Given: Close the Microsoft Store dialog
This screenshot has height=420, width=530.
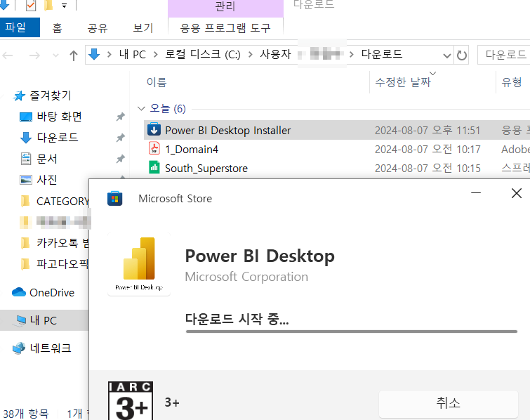Looking at the screenshot, I should point(517,193).
